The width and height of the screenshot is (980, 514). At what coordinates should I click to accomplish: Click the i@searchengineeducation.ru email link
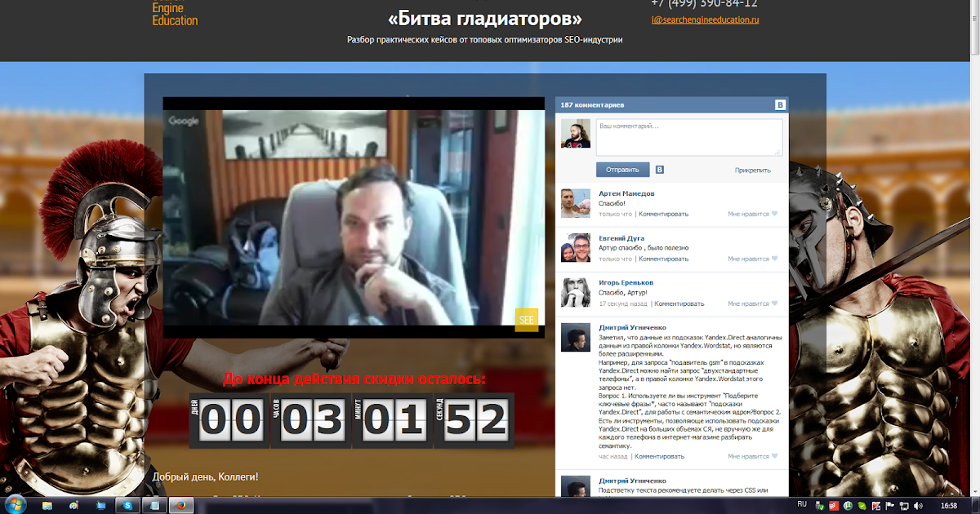coord(706,20)
